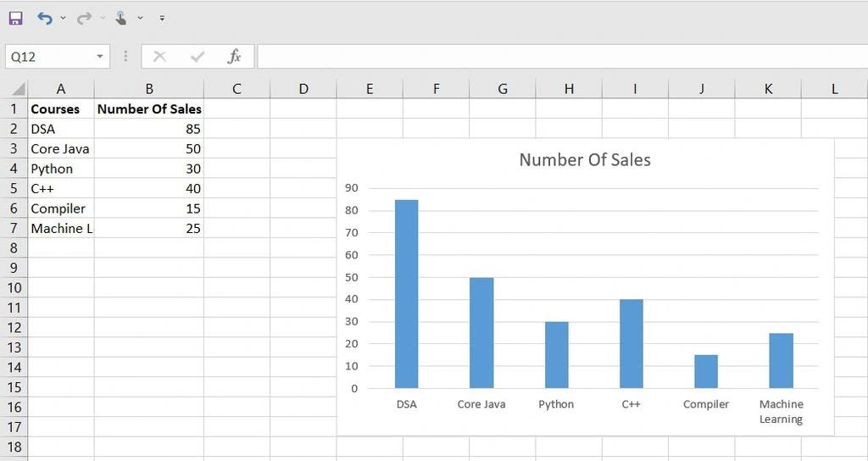This screenshot has height=461, width=868.
Task: Click the Core Java bar in chart
Action: [x=481, y=332]
